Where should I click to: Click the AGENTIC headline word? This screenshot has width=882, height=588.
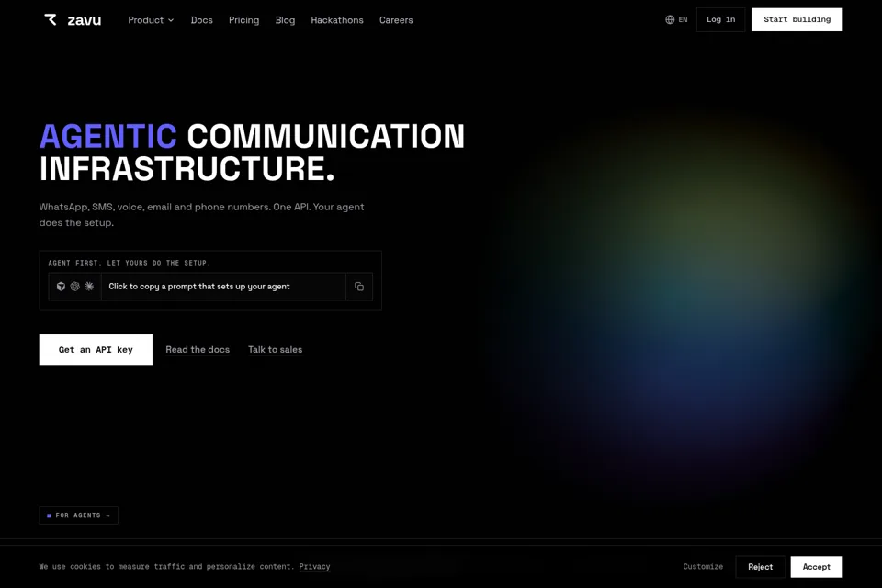(x=108, y=136)
